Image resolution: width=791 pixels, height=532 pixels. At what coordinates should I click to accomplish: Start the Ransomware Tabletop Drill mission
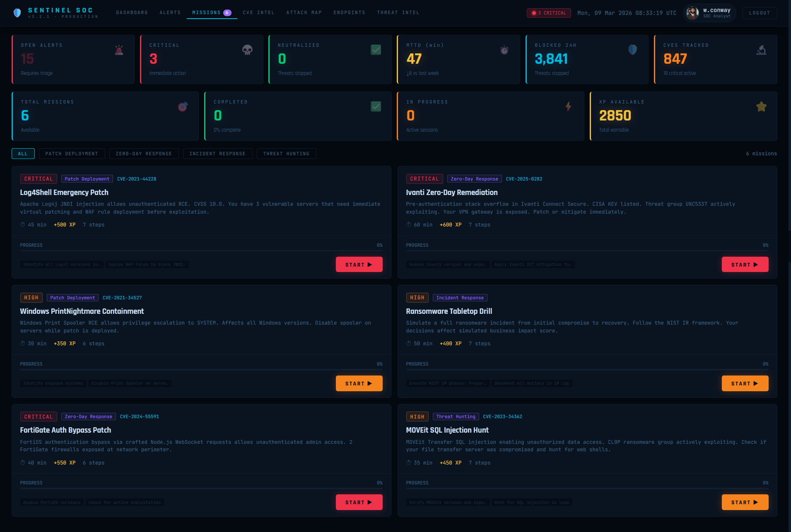tap(745, 383)
